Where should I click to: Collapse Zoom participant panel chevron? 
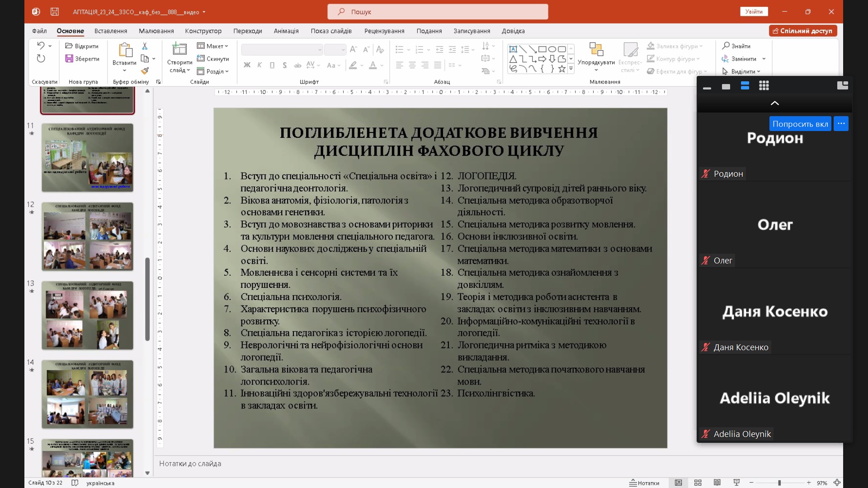pyautogui.click(x=774, y=103)
